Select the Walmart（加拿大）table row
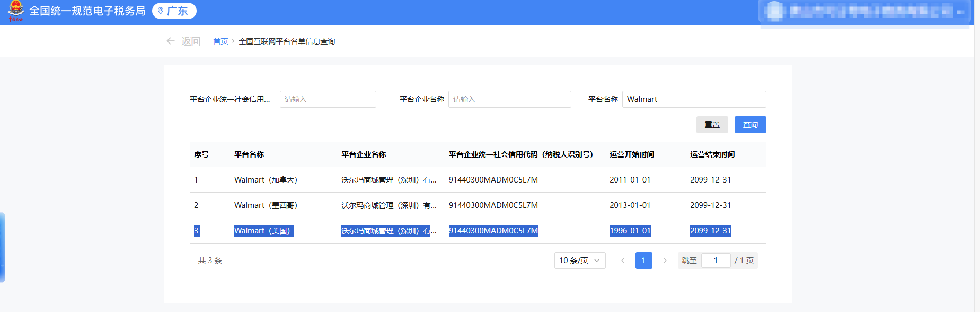The image size is (980, 312). coord(477,180)
